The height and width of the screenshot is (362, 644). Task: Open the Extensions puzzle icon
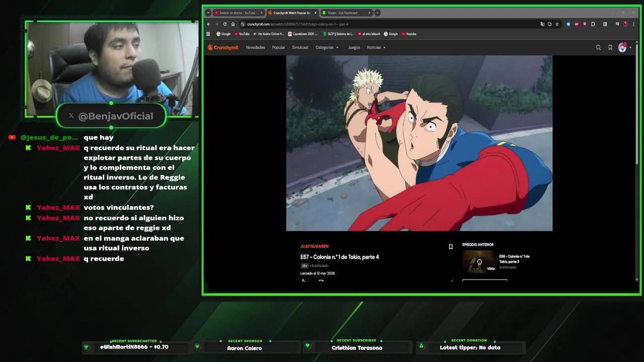point(593,24)
